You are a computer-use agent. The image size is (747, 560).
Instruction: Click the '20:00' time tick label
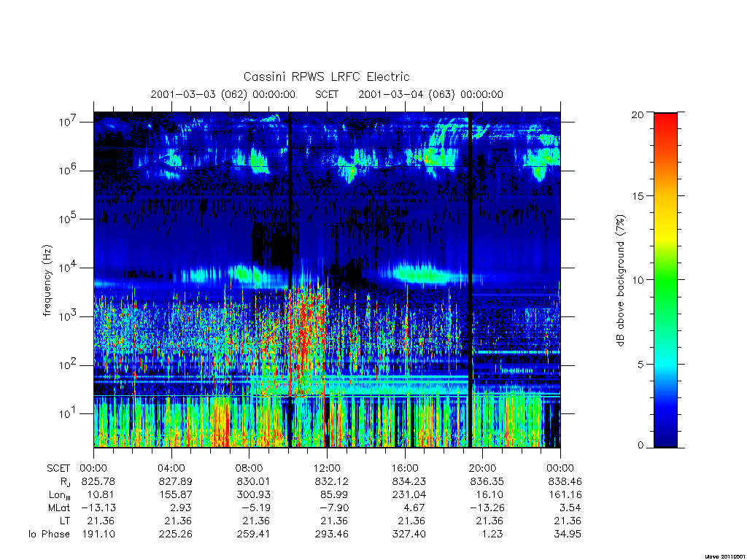(x=483, y=468)
